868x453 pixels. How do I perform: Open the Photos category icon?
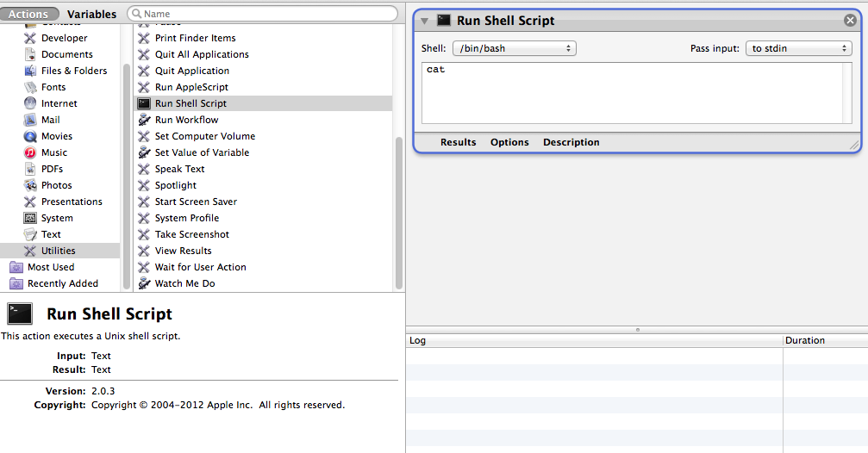(x=30, y=185)
